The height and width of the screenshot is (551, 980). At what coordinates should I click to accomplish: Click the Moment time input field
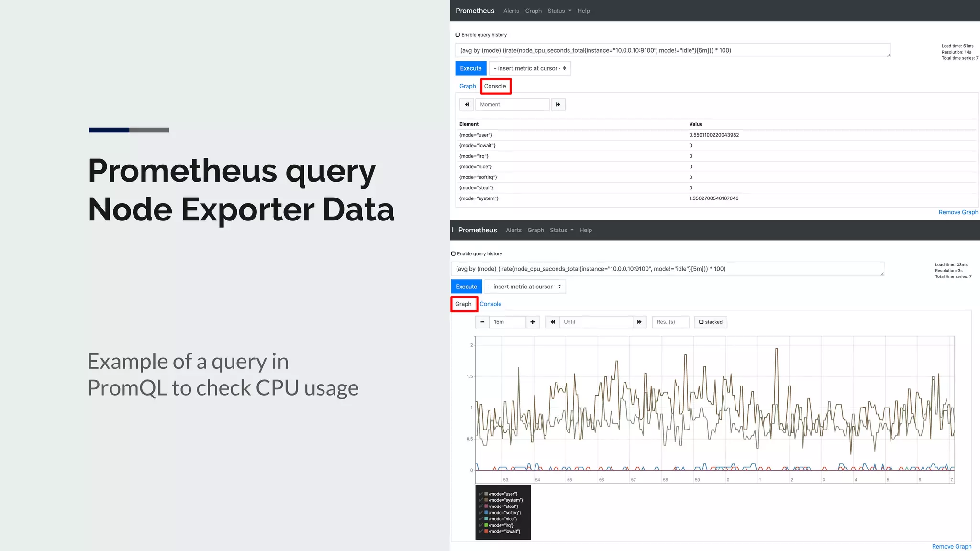[512, 104]
